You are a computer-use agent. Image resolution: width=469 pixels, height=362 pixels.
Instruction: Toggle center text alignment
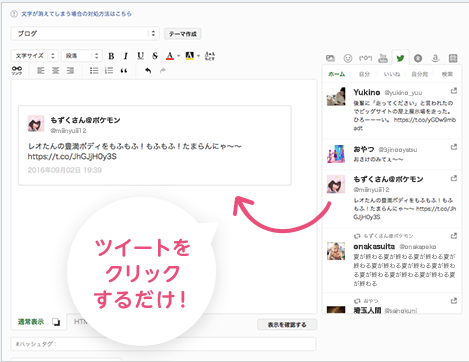(x=55, y=71)
